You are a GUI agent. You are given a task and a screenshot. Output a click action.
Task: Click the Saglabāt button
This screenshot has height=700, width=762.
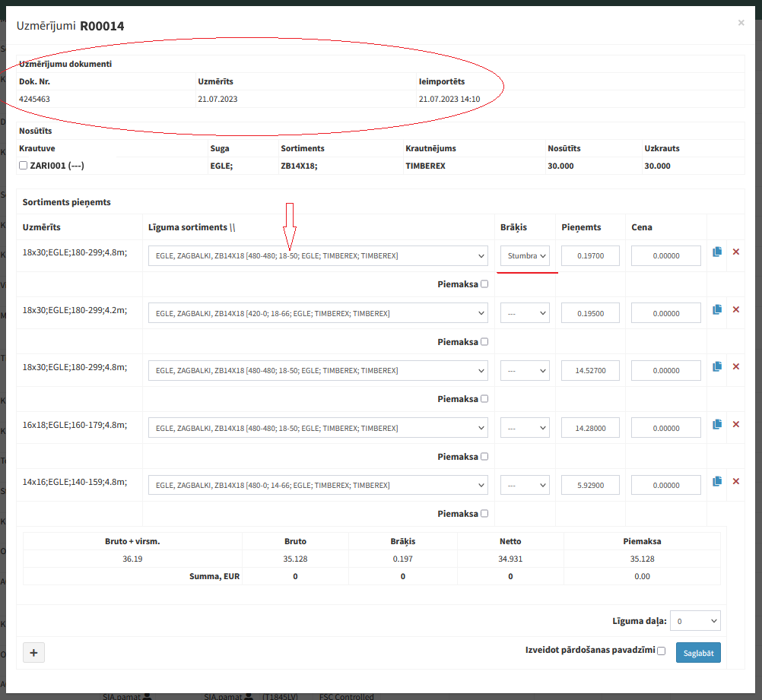click(697, 653)
